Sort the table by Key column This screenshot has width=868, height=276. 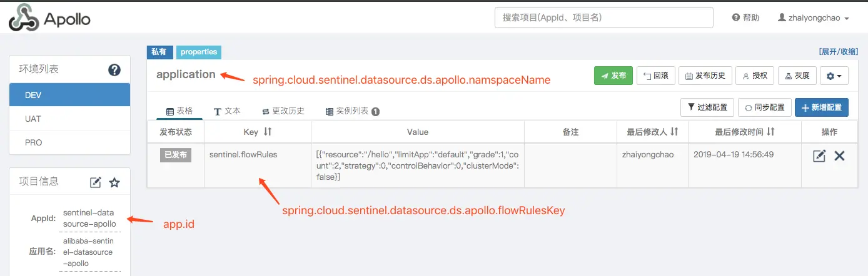tap(268, 132)
